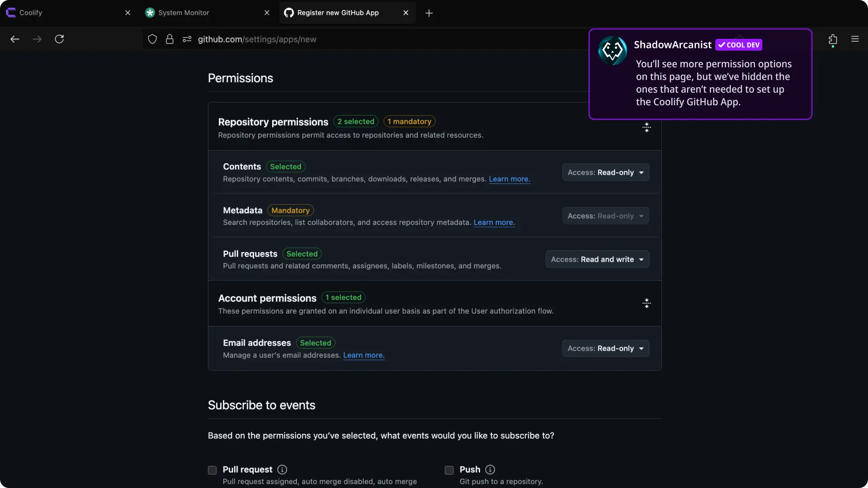Viewport: 868px width, 488px height.
Task: Open the browser hamburger menu
Action: click(x=855, y=39)
